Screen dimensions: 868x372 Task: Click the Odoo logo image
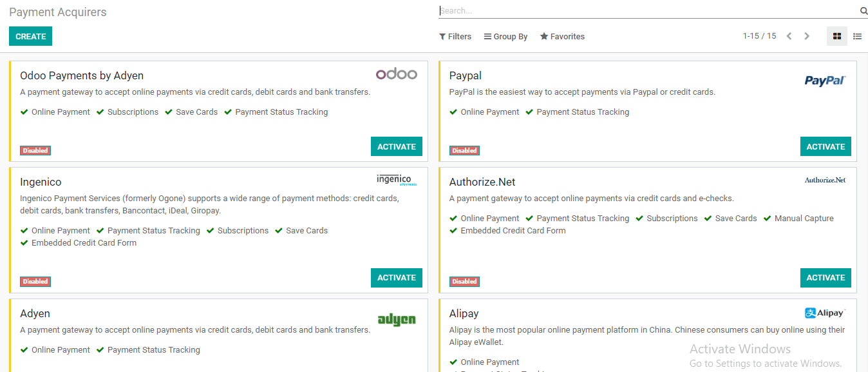[397, 73]
